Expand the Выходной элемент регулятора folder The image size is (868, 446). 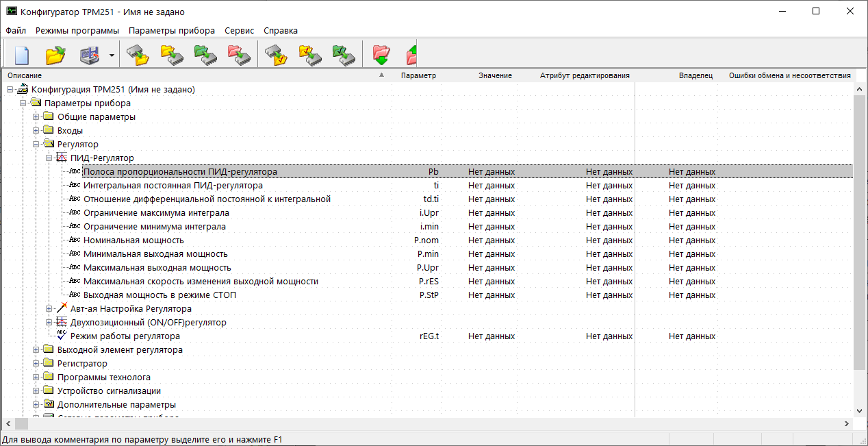[36, 350]
